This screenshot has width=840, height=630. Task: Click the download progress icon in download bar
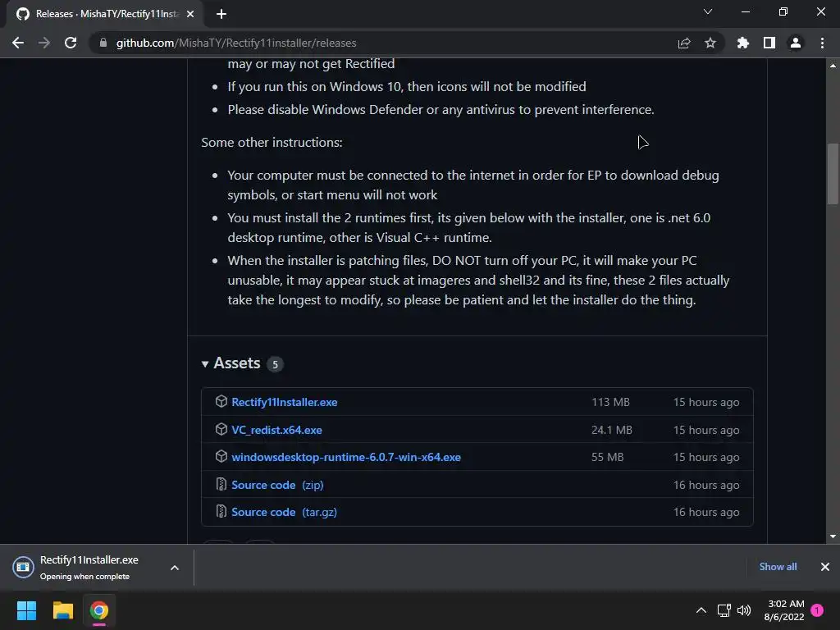point(23,567)
